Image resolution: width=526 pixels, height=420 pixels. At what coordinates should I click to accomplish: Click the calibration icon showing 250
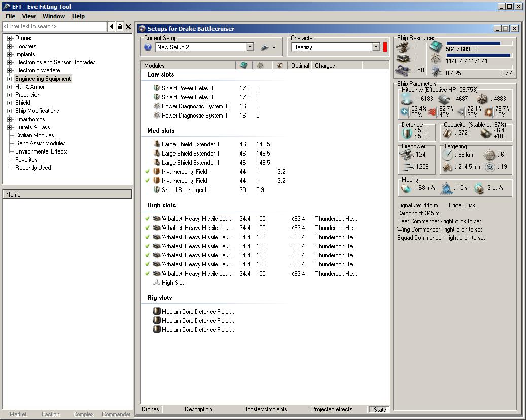click(x=404, y=70)
